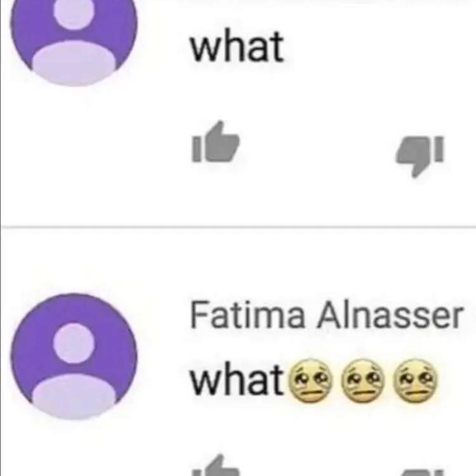This screenshot has height=476, width=476.
Task: Select the "what" text in Fatima's comment
Action: [x=237, y=380]
